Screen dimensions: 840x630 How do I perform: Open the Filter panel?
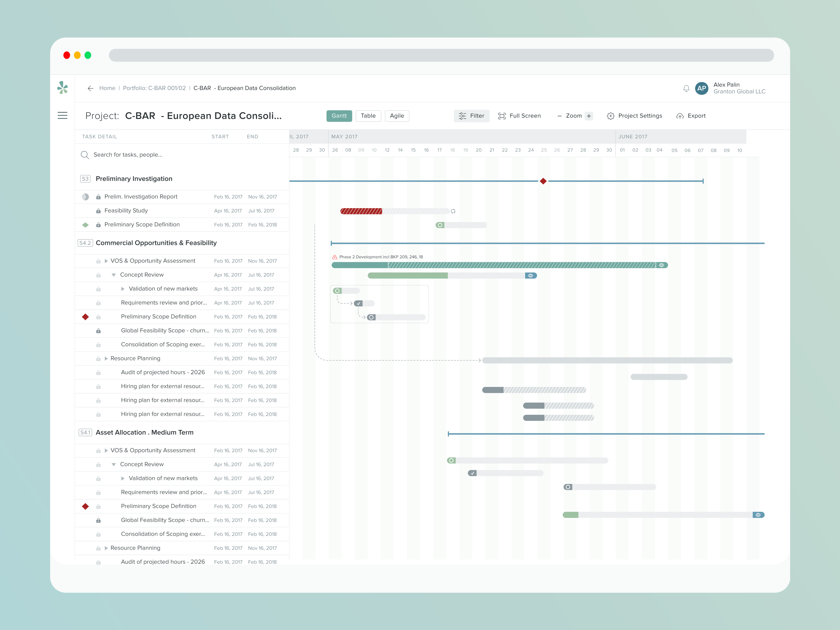point(472,116)
